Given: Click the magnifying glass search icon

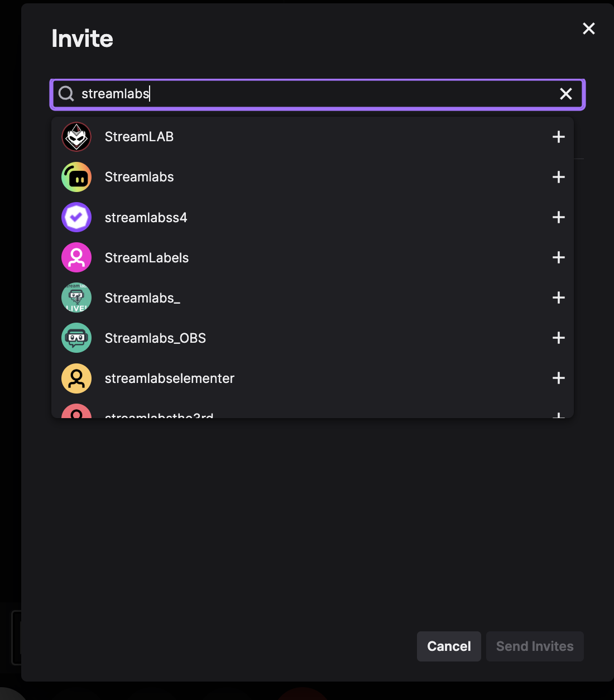Looking at the screenshot, I should [66, 94].
